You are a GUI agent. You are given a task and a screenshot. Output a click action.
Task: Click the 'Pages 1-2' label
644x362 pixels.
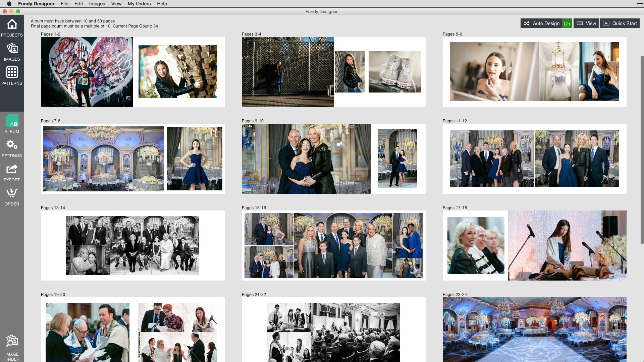[51, 34]
